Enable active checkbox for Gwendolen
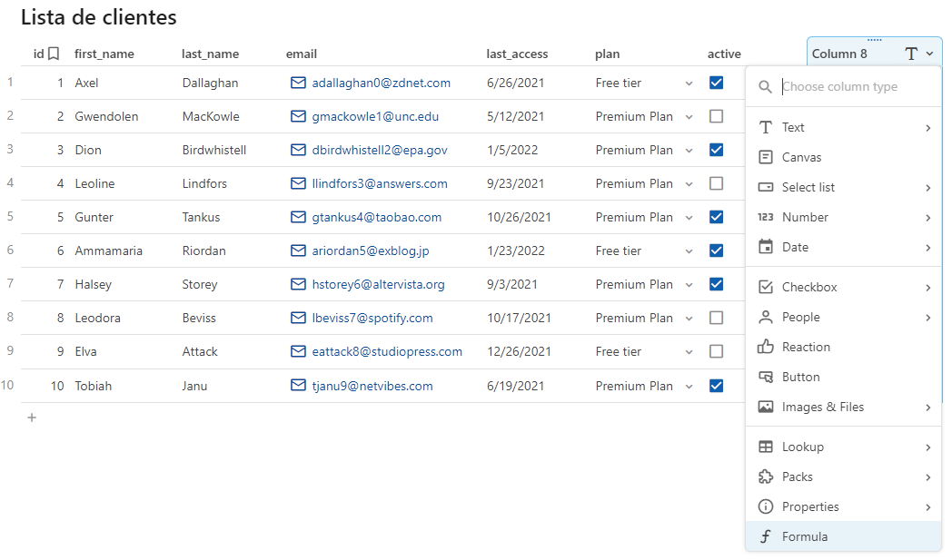Image resolution: width=952 pixels, height=560 pixels. (716, 116)
